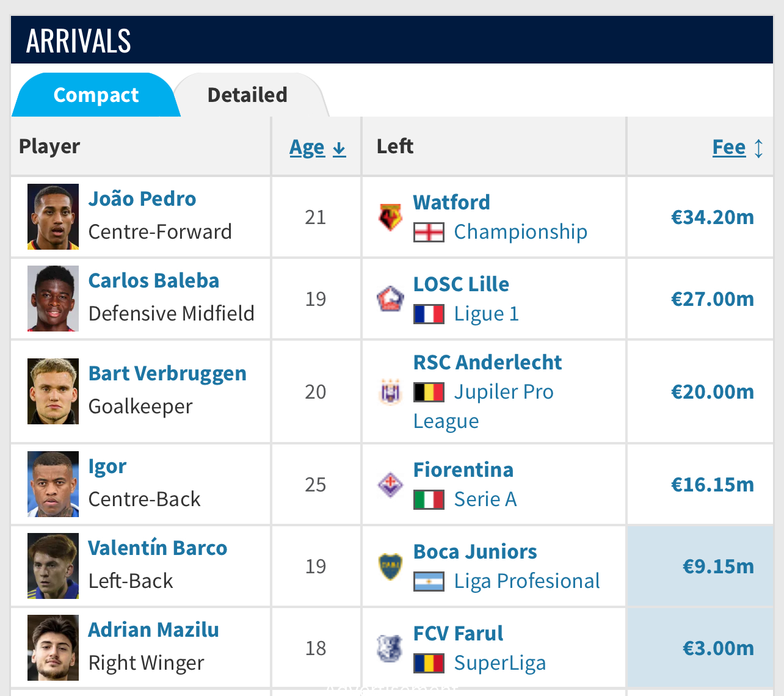Open Carlos Baleba player profile link

coord(154,281)
